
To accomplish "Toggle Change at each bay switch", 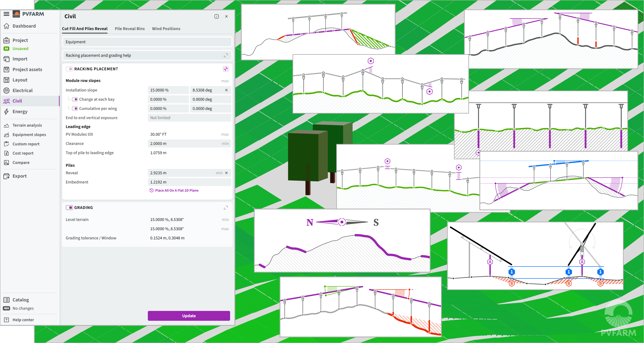I will point(75,99).
